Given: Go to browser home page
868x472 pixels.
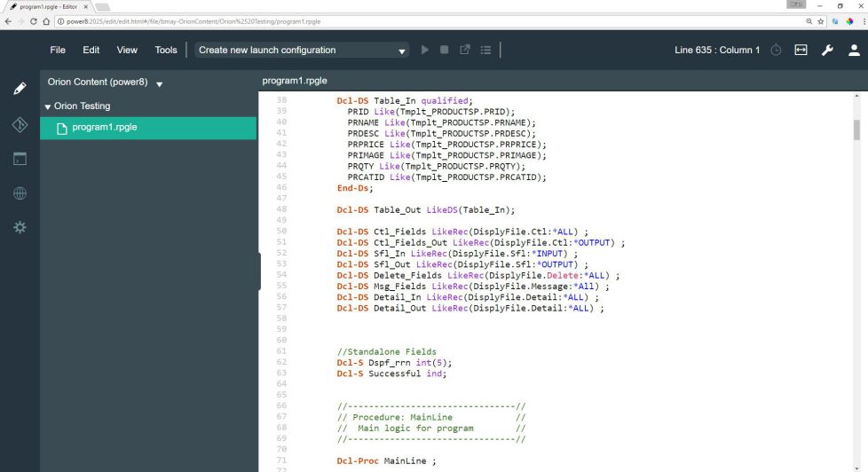Looking at the screenshot, I should (46, 21).
